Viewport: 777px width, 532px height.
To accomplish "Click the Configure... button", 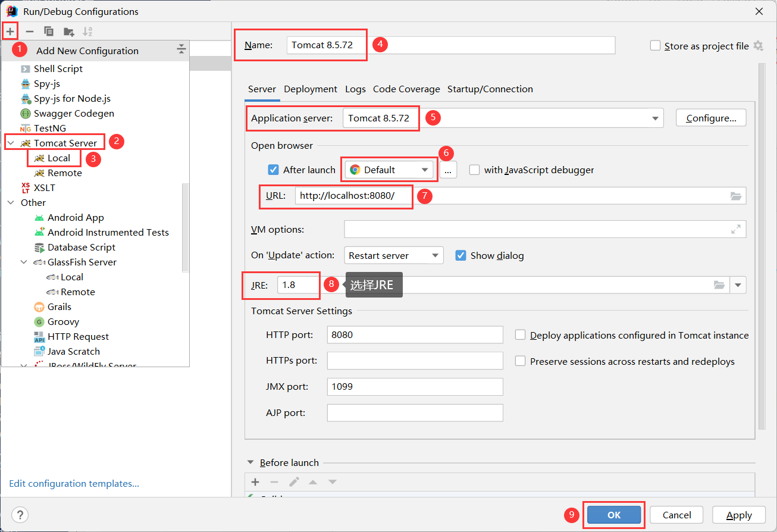I will [x=711, y=118].
